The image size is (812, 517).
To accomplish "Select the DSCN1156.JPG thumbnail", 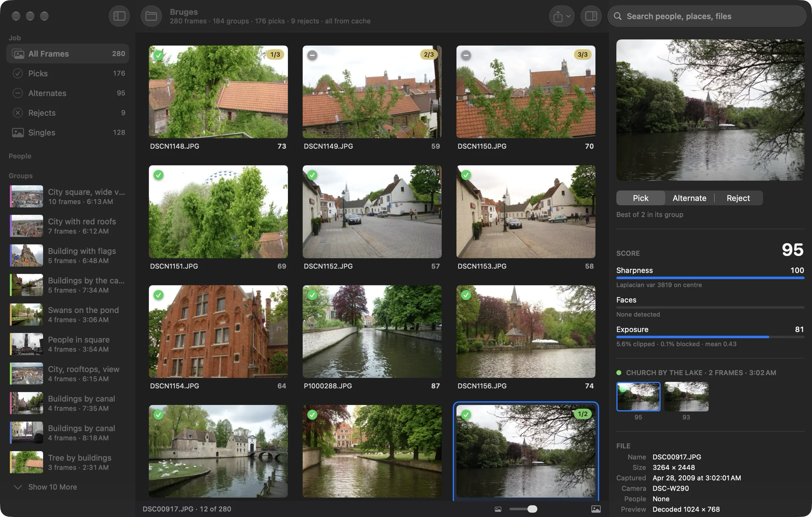I will 526,331.
